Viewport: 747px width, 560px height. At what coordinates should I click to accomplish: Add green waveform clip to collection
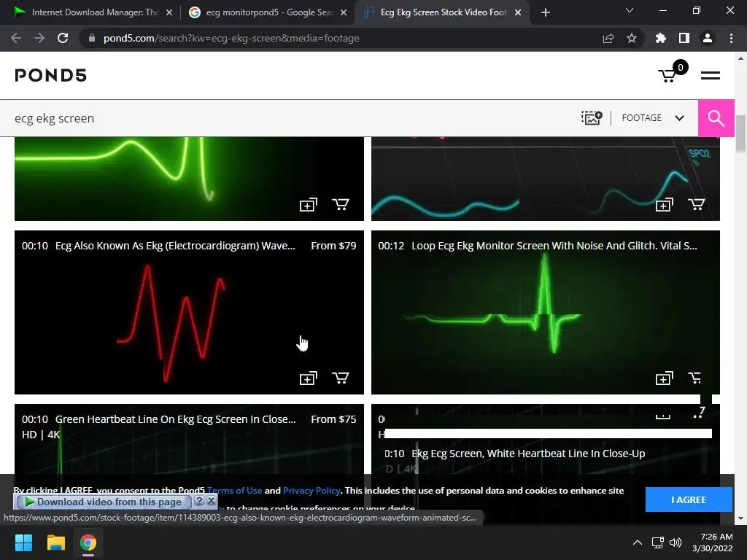308,205
